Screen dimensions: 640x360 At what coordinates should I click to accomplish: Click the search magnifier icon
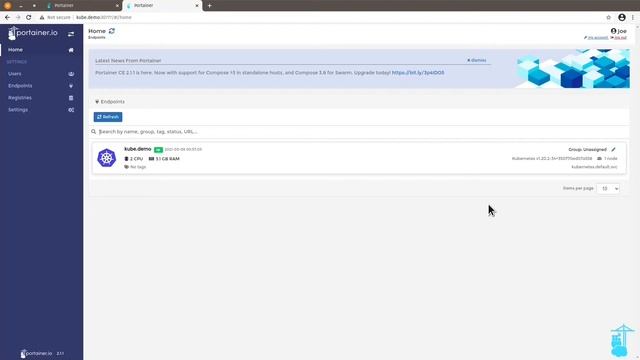pyautogui.click(x=93, y=132)
